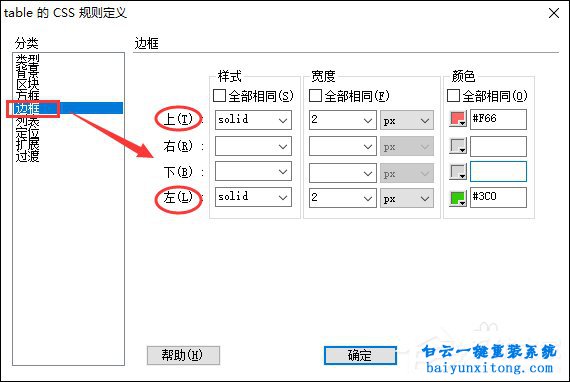Select 区块 in the category list

click(x=28, y=84)
